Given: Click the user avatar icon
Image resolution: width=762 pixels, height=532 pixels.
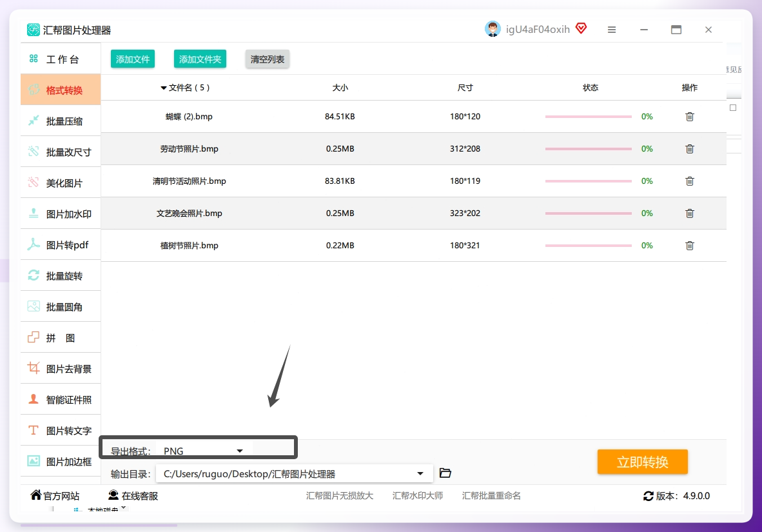Looking at the screenshot, I should click(x=493, y=29).
